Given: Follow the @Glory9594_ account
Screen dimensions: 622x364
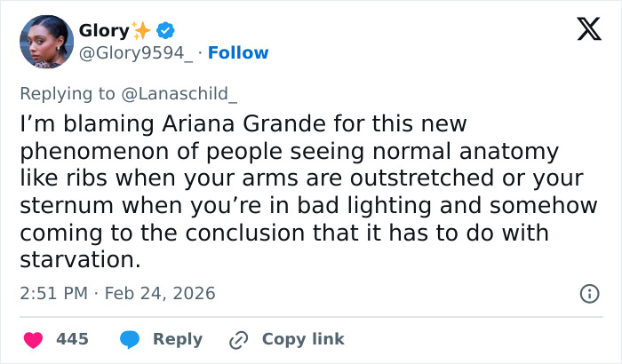Looking at the screenshot, I should tap(237, 53).
